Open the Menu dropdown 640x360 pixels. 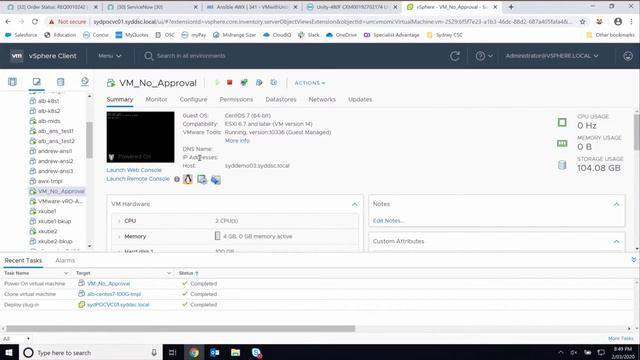point(109,56)
